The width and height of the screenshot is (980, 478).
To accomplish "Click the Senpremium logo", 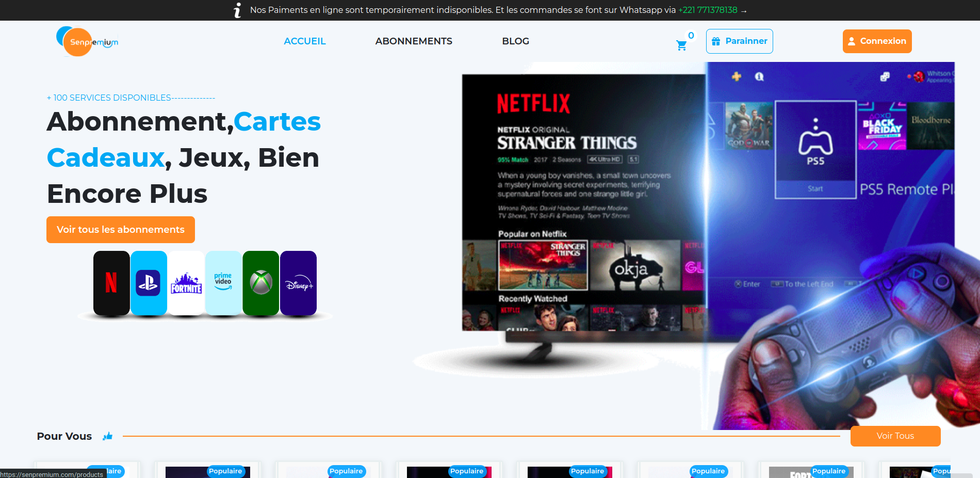I will coord(87,41).
